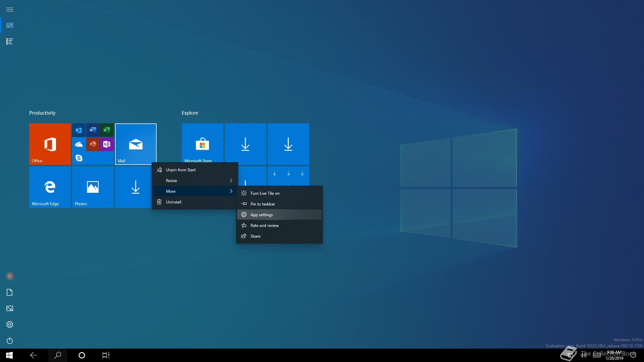Click the Explore group heading
Screen dimensions: 644x362
tap(190, 113)
